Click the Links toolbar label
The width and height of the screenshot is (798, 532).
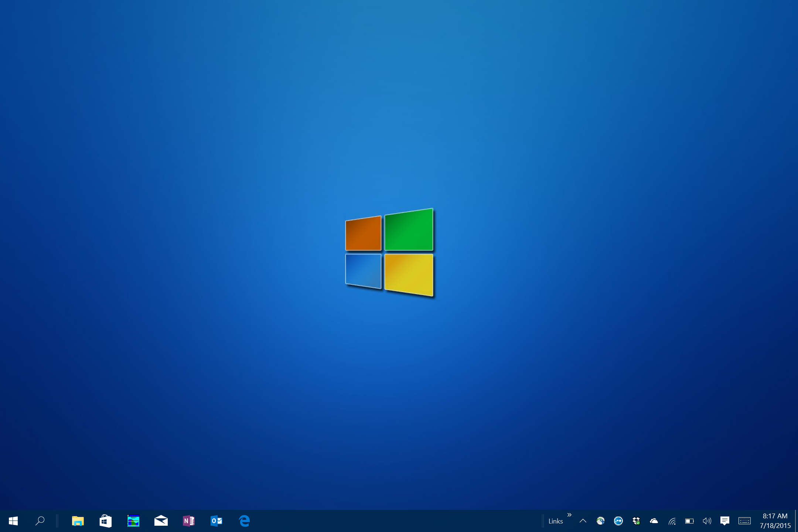(556, 521)
